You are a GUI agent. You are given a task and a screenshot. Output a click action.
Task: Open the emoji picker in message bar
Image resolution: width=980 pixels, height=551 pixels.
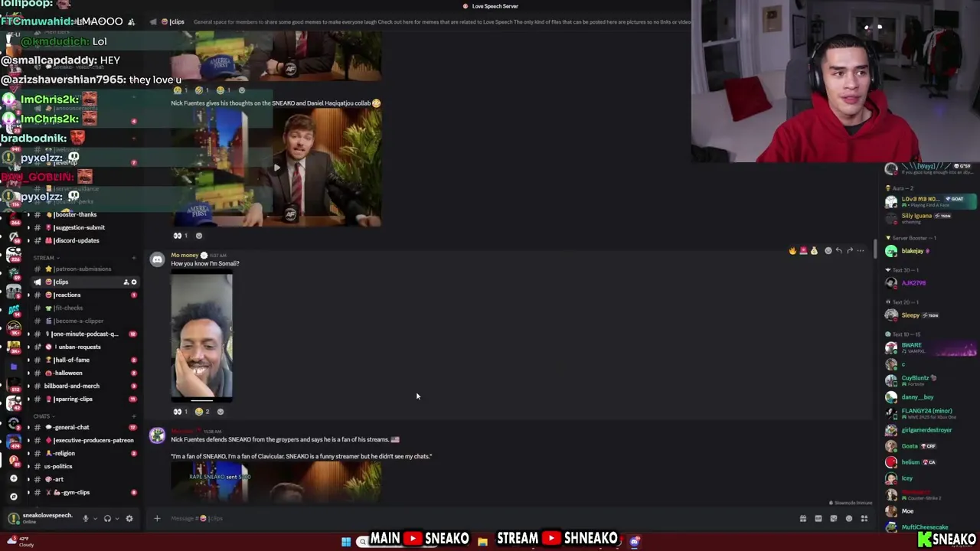point(849,518)
